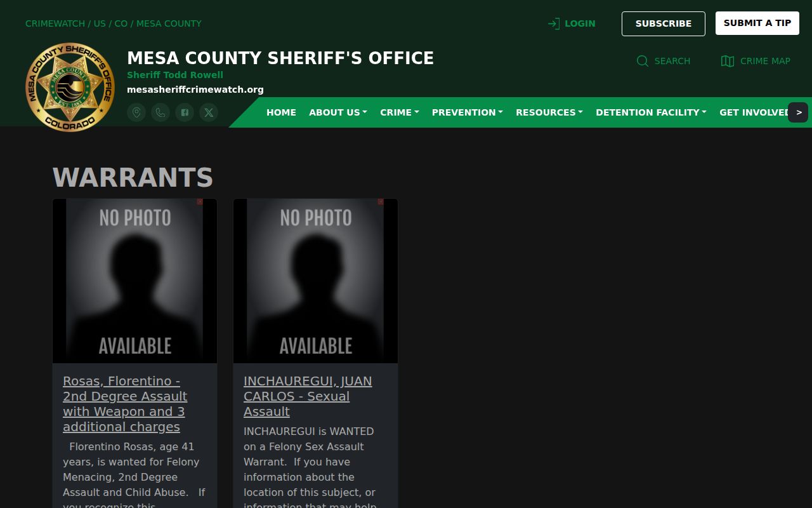
Task: Click the login arrow icon
Action: tap(554, 23)
